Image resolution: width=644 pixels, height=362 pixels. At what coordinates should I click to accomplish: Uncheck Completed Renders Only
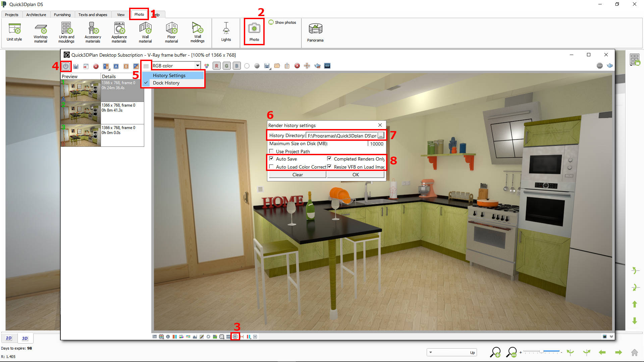point(329,159)
